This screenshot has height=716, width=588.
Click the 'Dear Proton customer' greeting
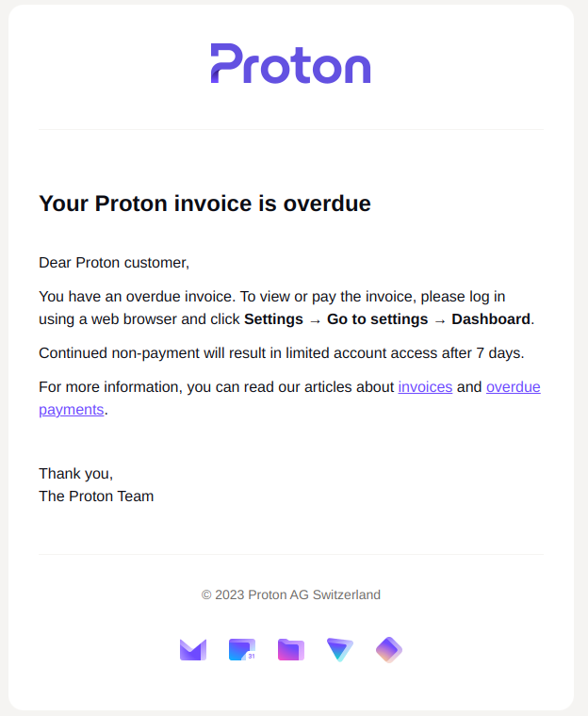click(x=114, y=262)
